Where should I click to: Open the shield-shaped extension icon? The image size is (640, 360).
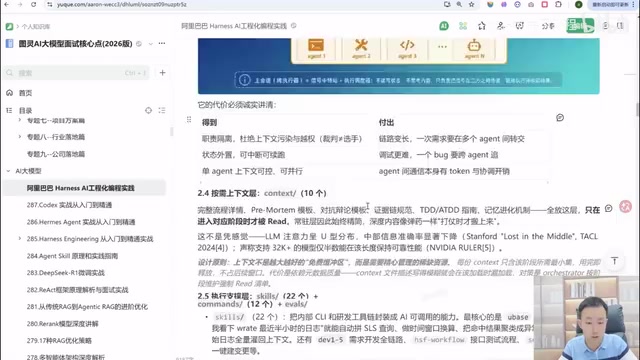point(490,4)
